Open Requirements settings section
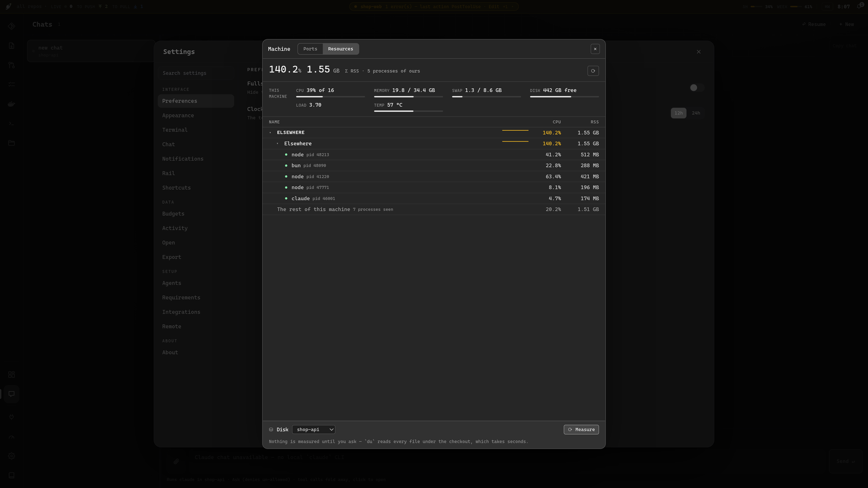 click(x=196, y=298)
